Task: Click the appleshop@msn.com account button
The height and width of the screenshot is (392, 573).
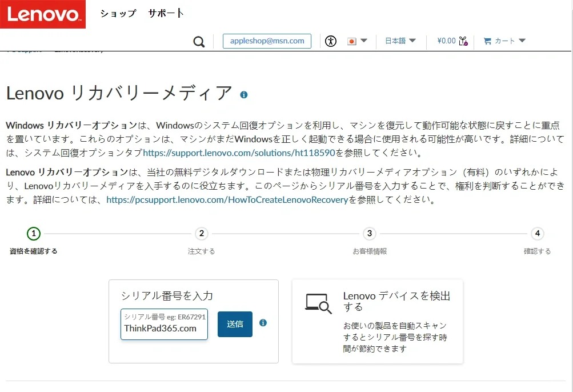Action: (267, 41)
